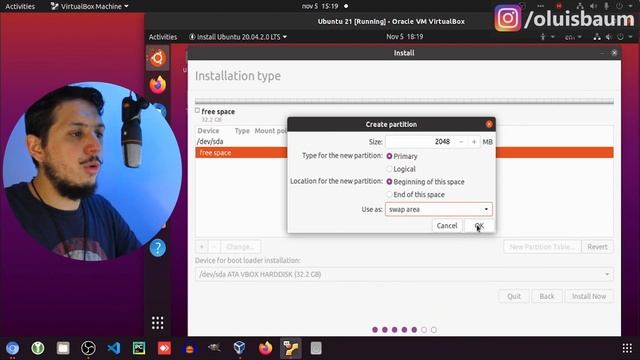Open the Help icon in guest dock

(x=158, y=248)
